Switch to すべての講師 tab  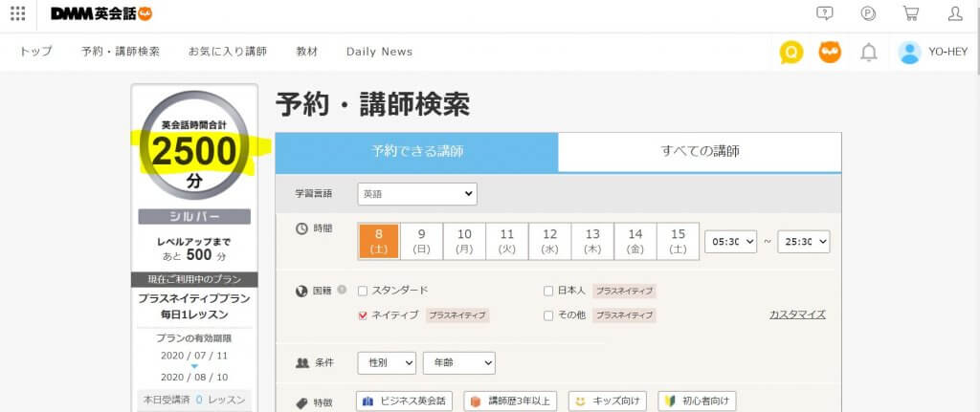point(700,152)
